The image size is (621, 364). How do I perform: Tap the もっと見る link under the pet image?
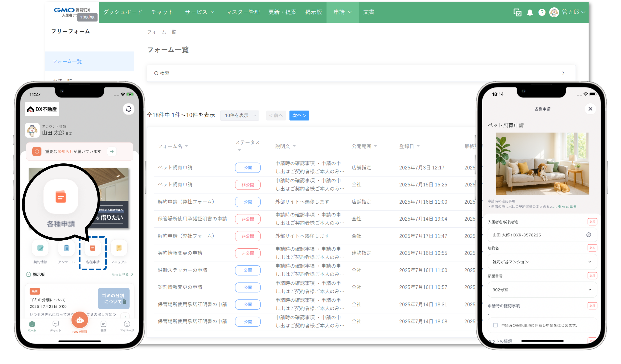(567, 206)
